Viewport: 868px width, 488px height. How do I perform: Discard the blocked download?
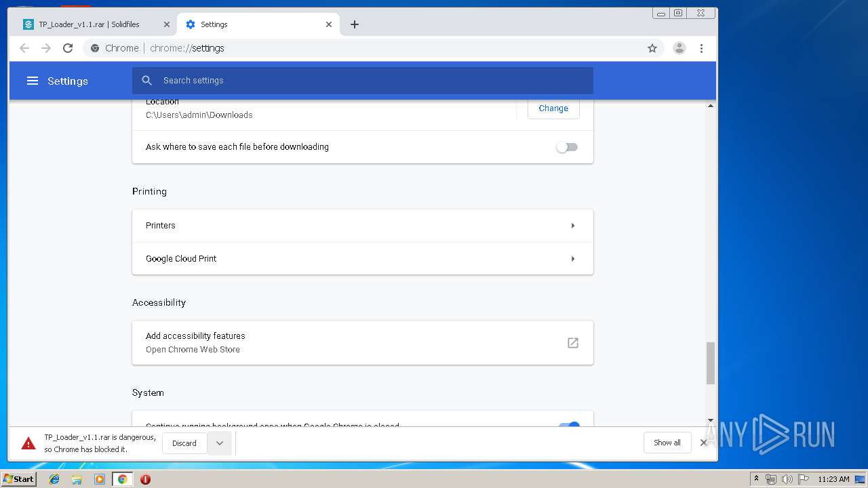pos(184,443)
